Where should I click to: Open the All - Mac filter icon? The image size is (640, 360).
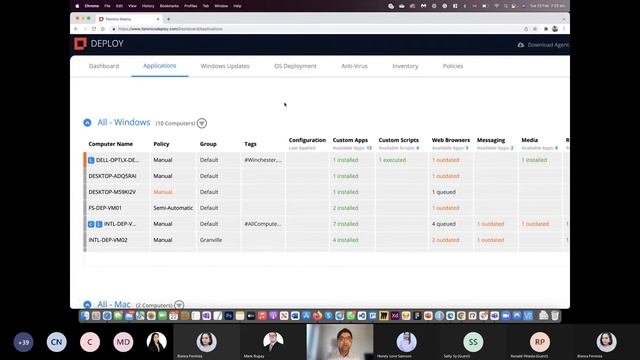[179, 305]
